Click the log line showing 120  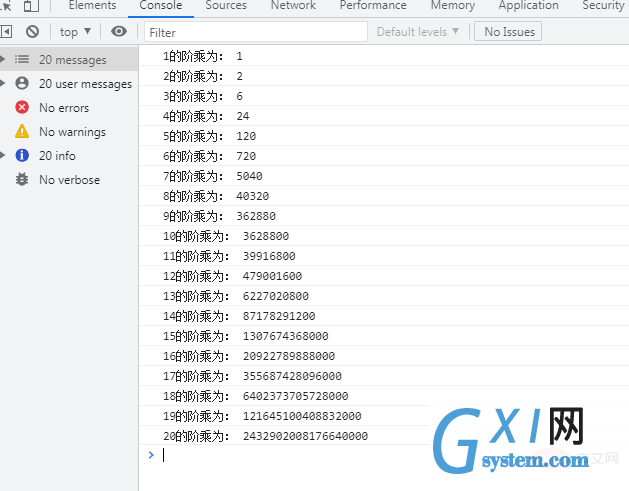click(x=384, y=136)
